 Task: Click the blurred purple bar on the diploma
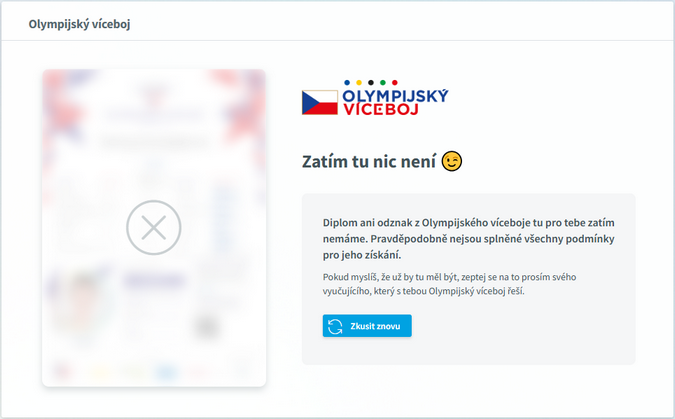pos(154,281)
